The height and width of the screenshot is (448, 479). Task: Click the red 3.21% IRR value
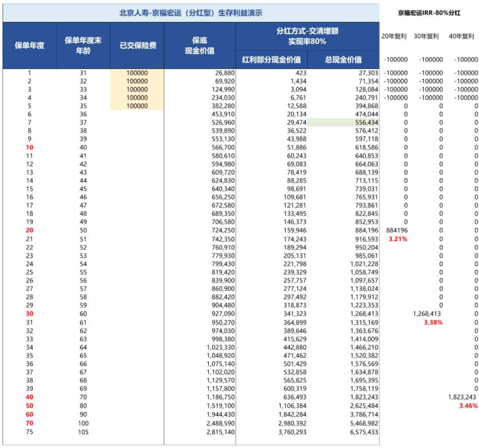click(x=398, y=239)
